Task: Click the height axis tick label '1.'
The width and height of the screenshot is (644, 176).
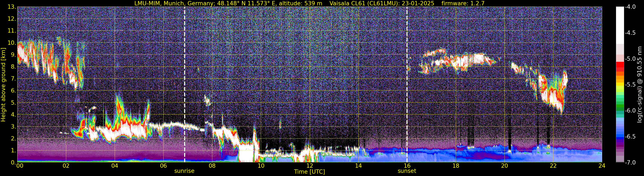Action: (13, 151)
